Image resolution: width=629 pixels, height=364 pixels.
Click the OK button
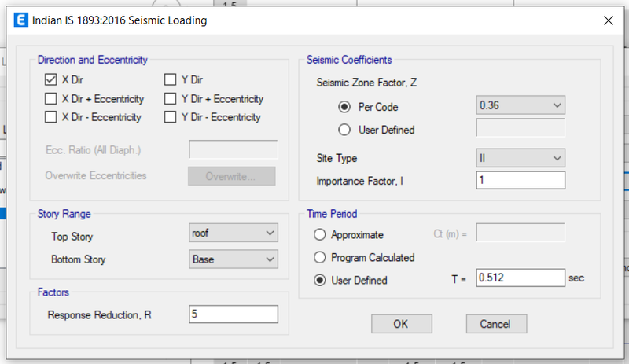click(402, 324)
